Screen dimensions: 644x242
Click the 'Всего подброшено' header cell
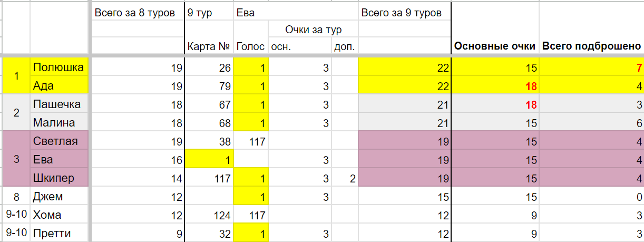[592, 46]
